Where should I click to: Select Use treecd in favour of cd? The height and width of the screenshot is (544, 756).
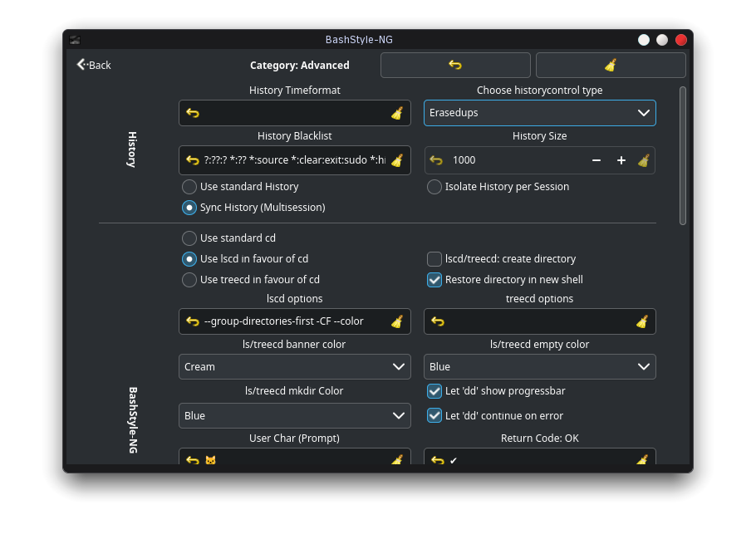pos(251,279)
